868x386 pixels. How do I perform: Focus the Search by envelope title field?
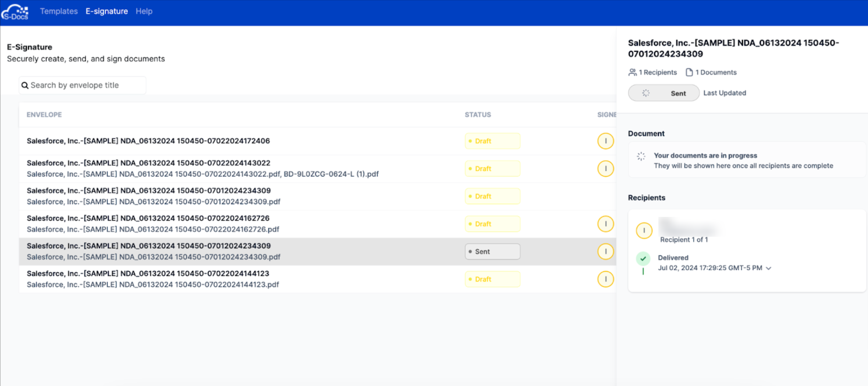(x=83, y=85)
